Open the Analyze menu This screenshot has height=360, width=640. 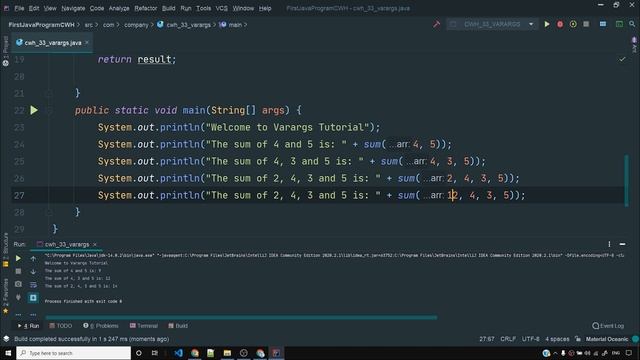pyautogui.click(x=119, y=8)
